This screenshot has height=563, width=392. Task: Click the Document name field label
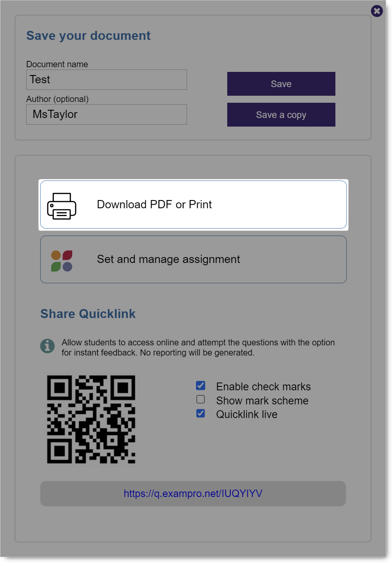pos(57,64)
